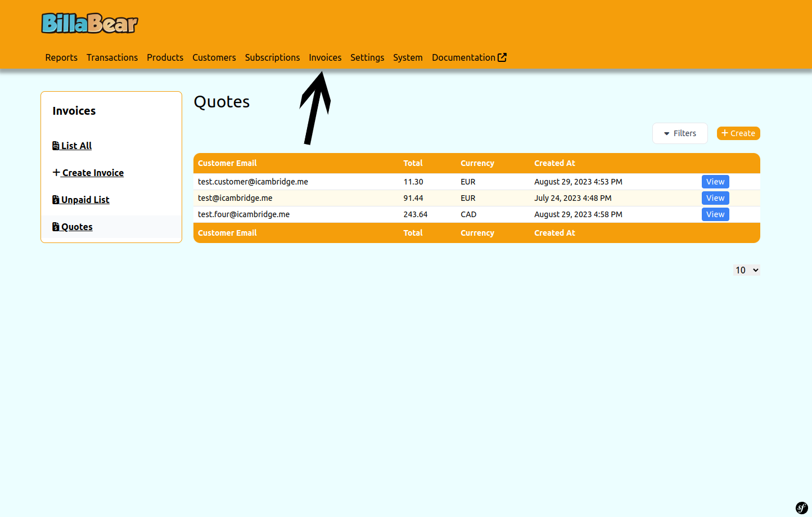Open the Symfony debug toolbar icon
812x517 pixels.
[801, 508]
